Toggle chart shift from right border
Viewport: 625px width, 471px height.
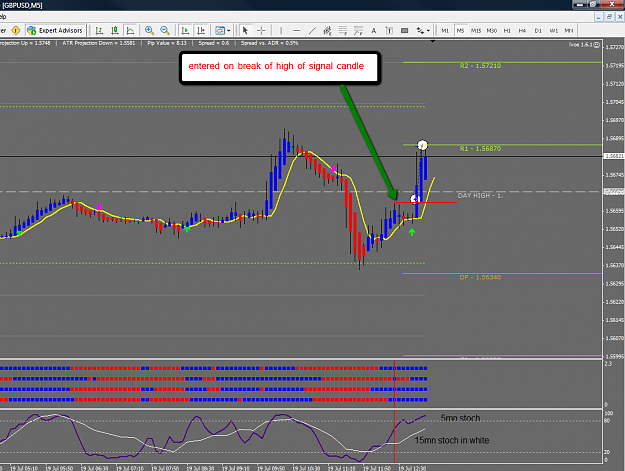point(201,31)
